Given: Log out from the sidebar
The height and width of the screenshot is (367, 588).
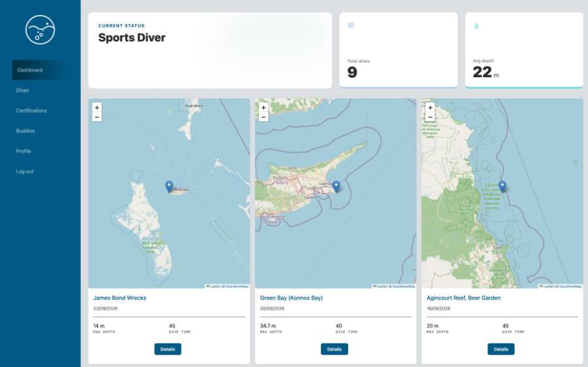Looking at the screenshot, I should pyautogui.click(x=25, y=171).
